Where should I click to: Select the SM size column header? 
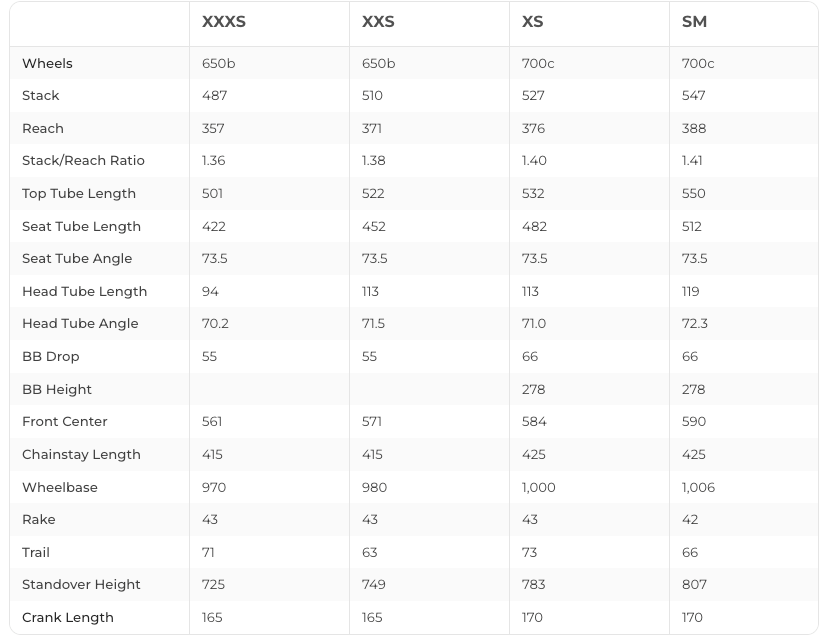pyautogui.click(x=694, y=22)
